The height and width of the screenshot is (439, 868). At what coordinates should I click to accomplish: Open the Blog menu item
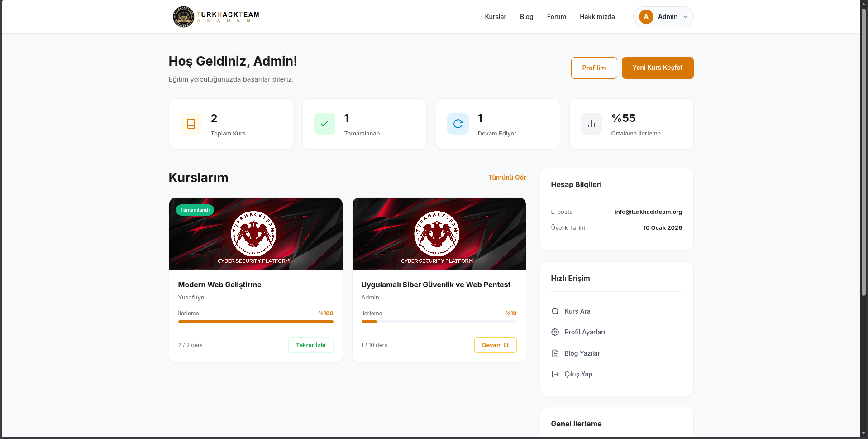coord(526,17)
